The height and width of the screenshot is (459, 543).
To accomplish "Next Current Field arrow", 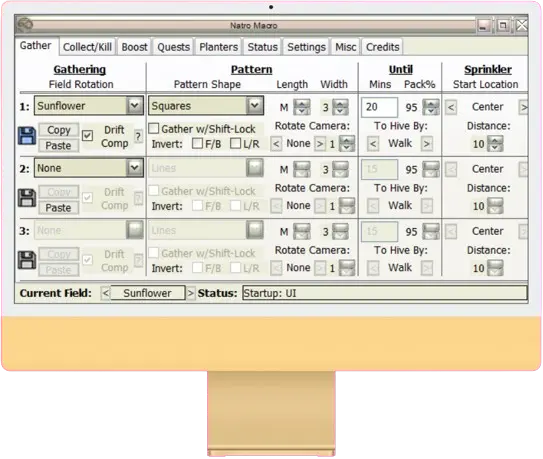I will point(190,293).
